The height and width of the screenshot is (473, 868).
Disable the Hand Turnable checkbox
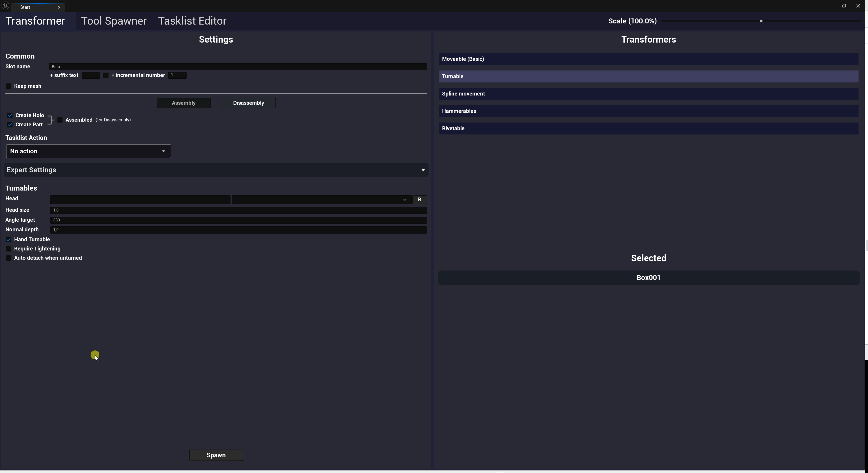(9, 239)
